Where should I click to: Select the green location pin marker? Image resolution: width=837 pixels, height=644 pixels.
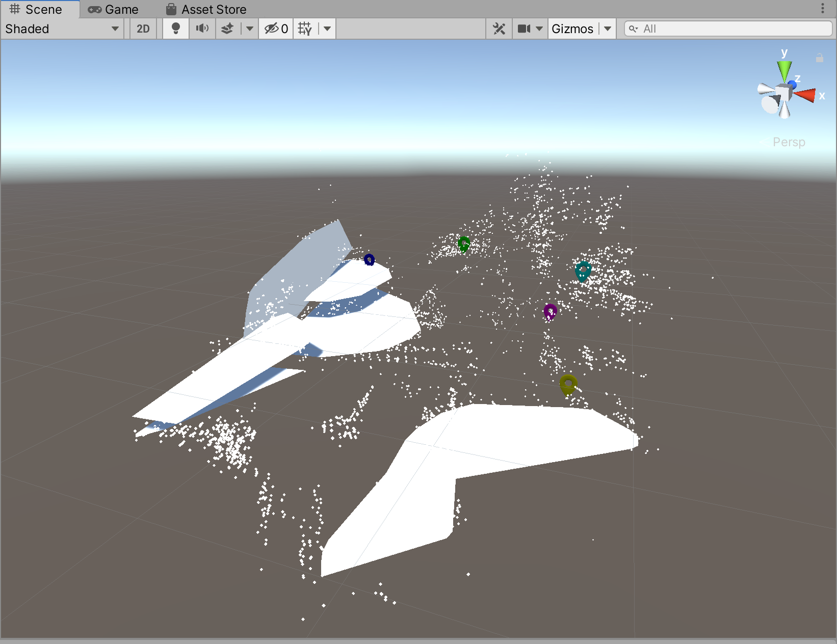[x=464, y=245]
